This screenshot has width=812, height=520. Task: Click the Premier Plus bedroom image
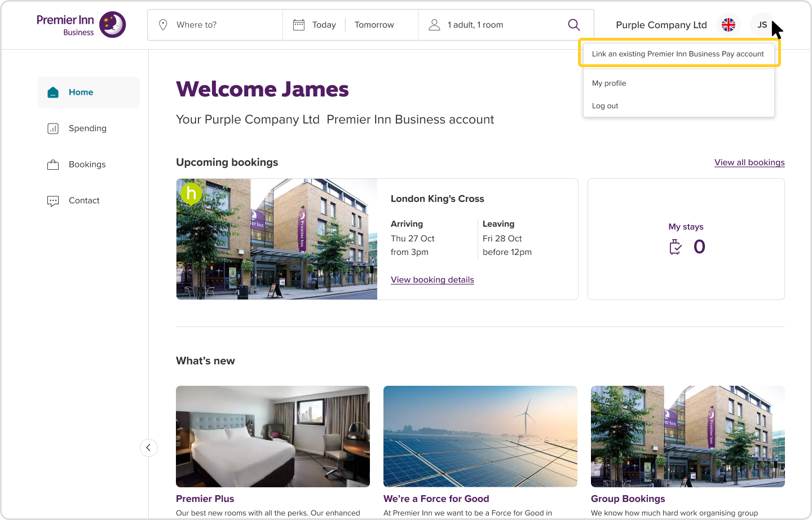(x=273, y=437)
